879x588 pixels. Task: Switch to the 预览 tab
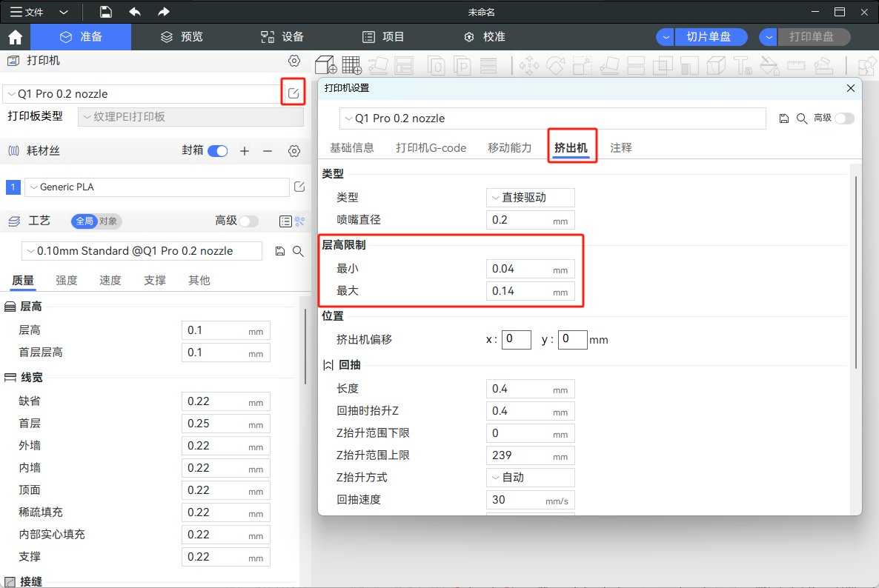click(x=182, y=37)
